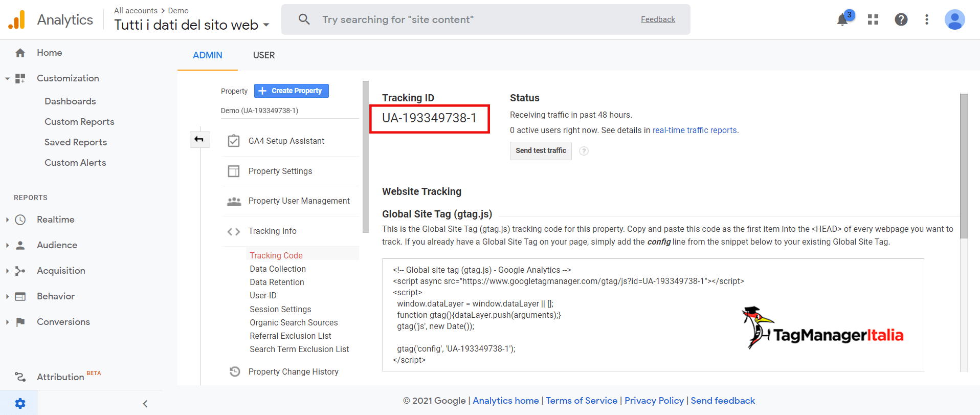Click the Acquisition branching icon
The image size is (980, 415).
click(x=20, y=271)
